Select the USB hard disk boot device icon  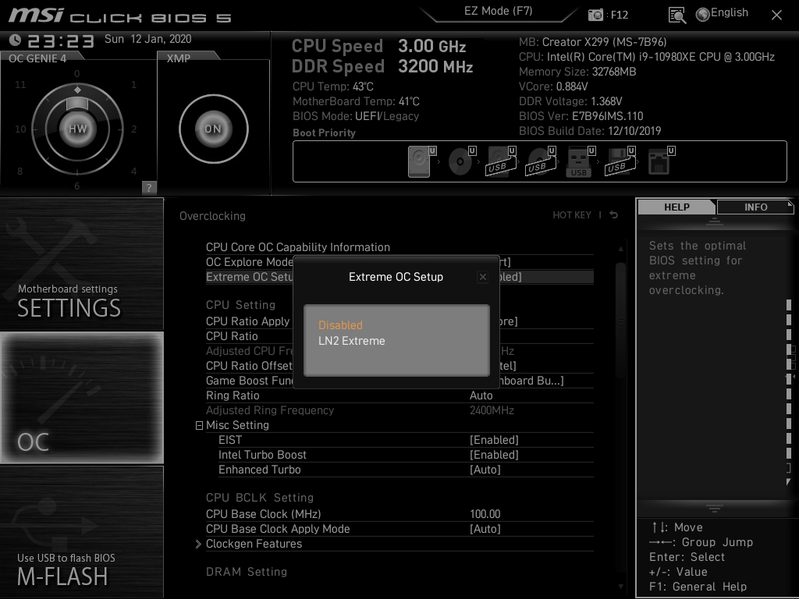tap(501, 161)
